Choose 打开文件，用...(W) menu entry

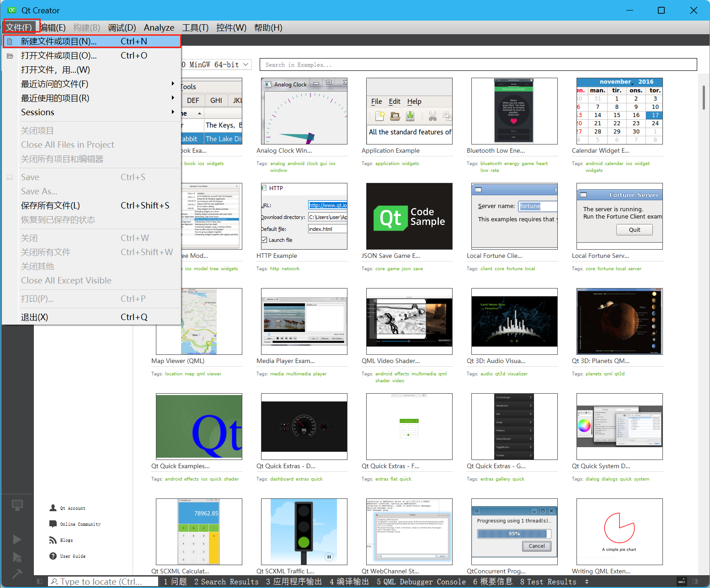click(x=91, y=69)
